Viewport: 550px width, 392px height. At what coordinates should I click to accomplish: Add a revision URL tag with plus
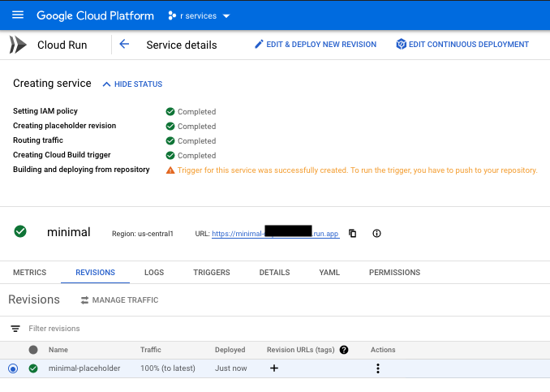click(274, 368)
